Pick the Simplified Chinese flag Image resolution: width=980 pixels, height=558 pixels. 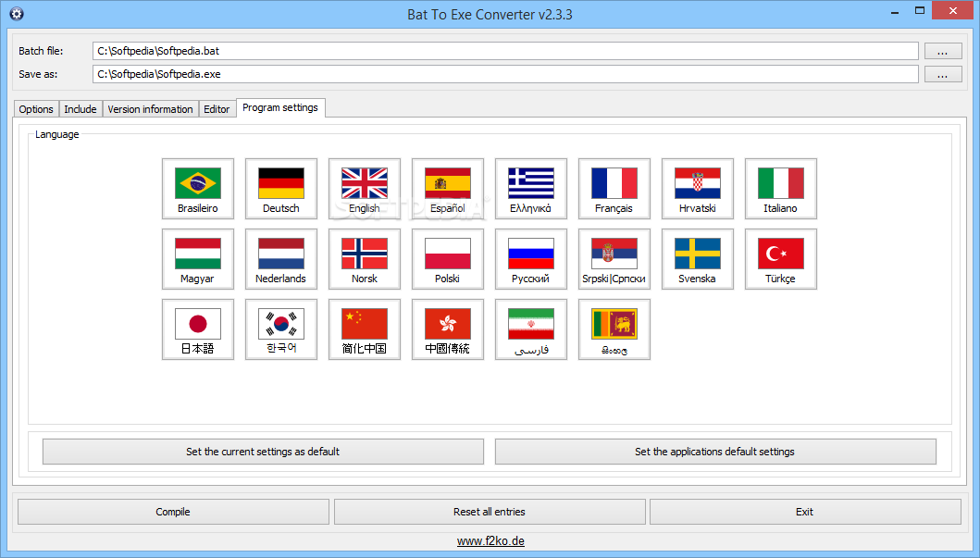pos(365,329)
